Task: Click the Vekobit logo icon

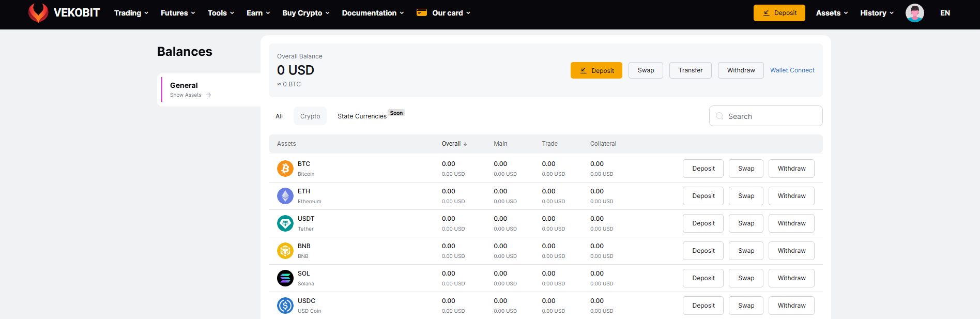Action: tap(38, 13)
